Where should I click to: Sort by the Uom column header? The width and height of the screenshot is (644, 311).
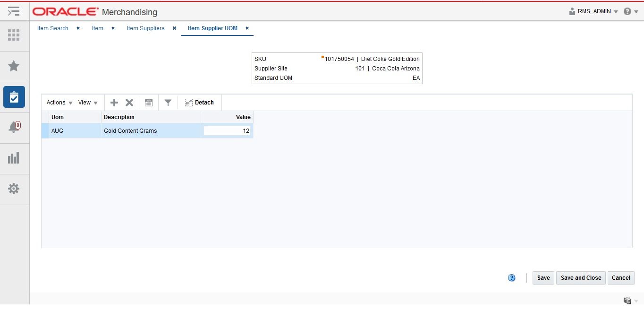coord(75,117)
